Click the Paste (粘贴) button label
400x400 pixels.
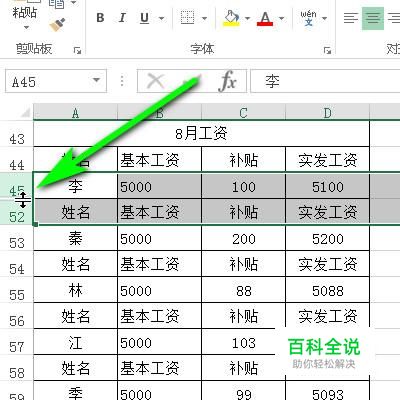pos(25,13)
